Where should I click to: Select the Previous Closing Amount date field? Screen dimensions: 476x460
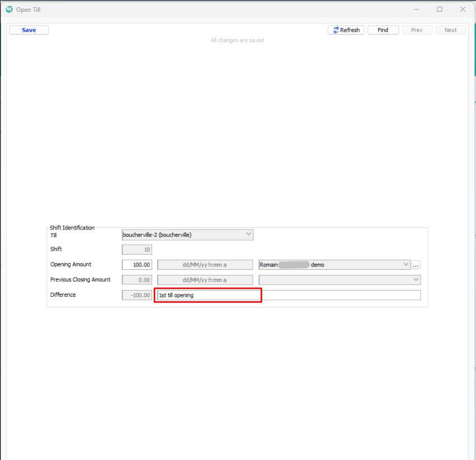[205, 280]
